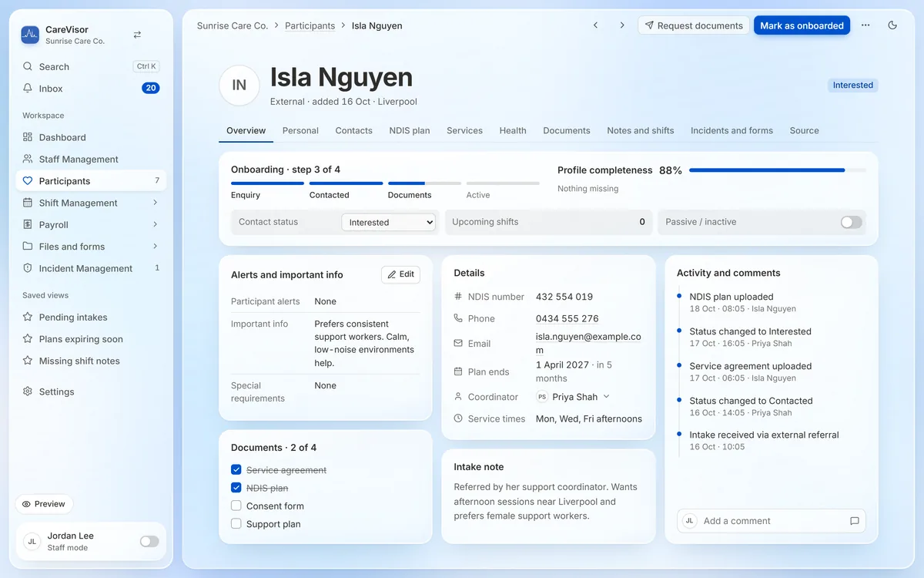This screenshot has height=578, width=924.
Task: Open the Participants breadcrumb link
Action: pos(310,25)
